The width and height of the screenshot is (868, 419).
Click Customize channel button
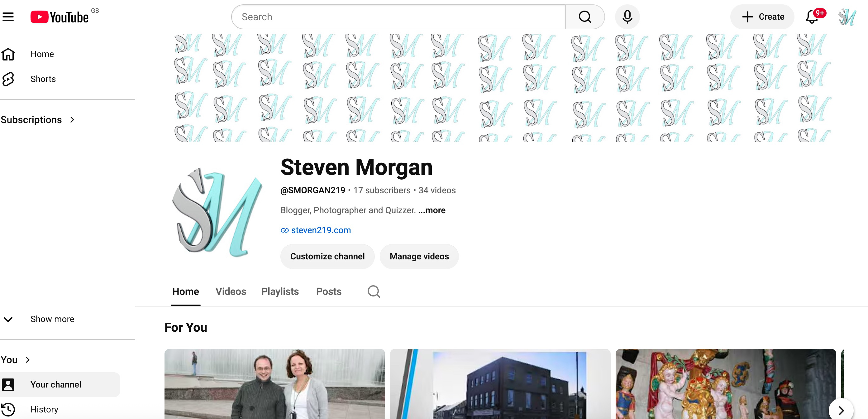coord(327,256)
